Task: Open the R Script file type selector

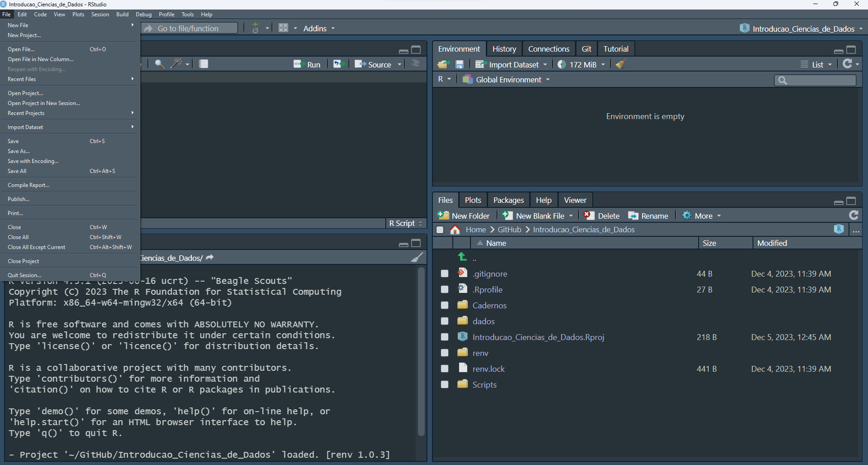Action: click(406, 223)
